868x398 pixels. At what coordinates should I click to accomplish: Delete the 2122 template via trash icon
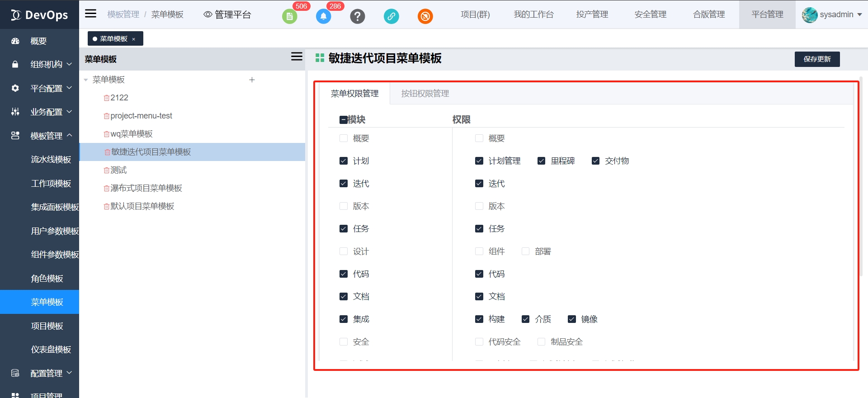tap(107, 98)
